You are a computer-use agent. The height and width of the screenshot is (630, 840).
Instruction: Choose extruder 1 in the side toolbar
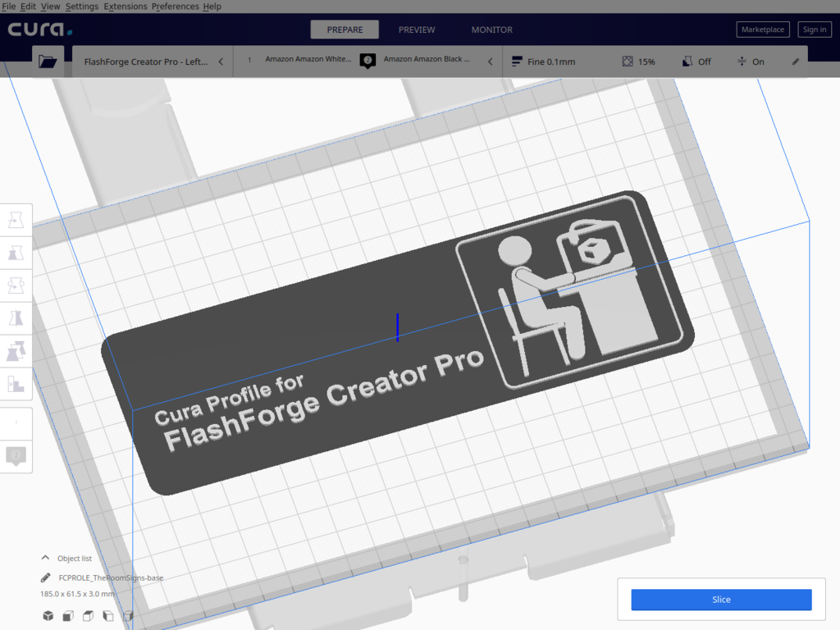click(16, 423)
